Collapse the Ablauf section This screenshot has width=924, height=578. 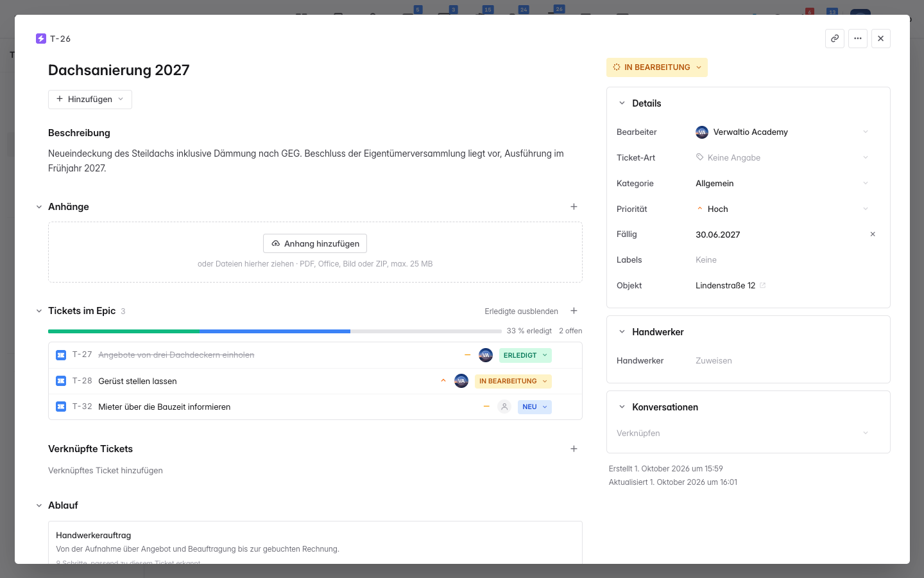pos(39,505)
